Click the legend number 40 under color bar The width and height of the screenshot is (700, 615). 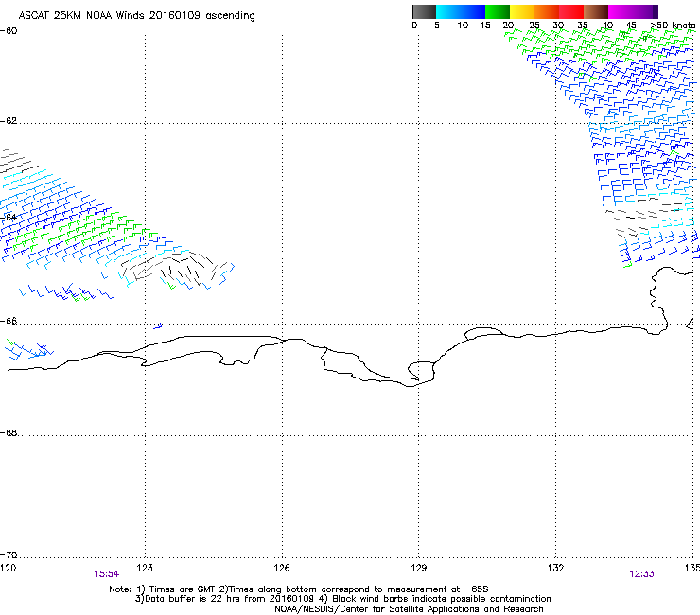pos(607,26)
